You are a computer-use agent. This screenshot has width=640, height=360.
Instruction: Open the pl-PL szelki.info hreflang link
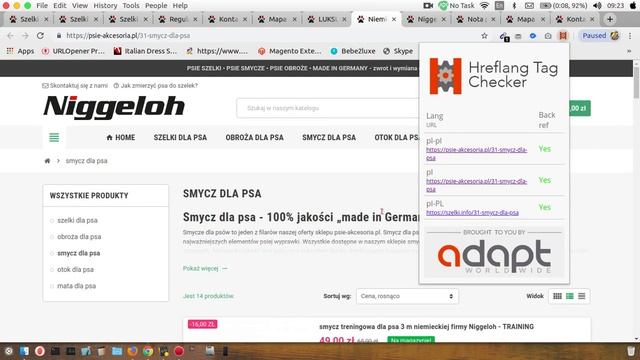click(472, 213)
